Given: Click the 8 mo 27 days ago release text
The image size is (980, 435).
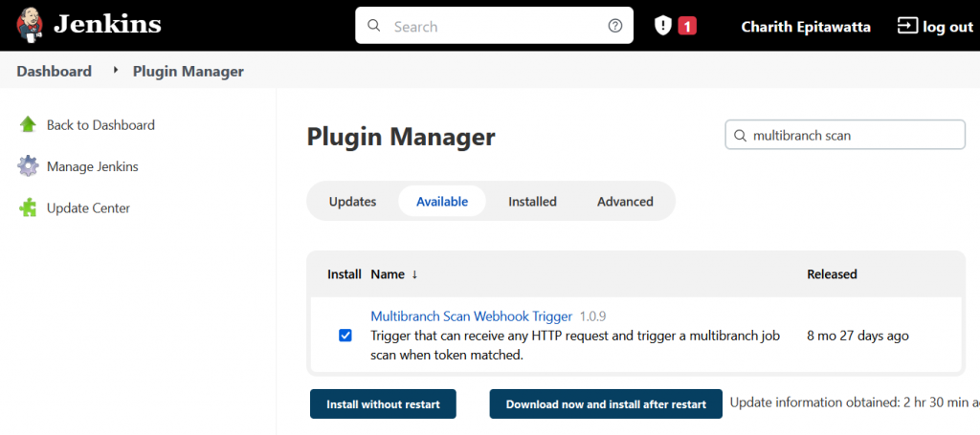Looking at the screenshot, I should 858,336.
